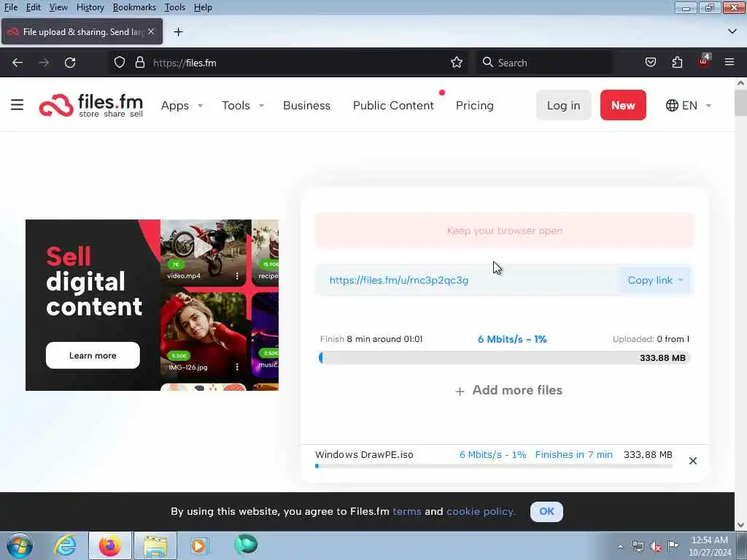
Task: Open the browser Tools menu
Action: click(175, 7)
